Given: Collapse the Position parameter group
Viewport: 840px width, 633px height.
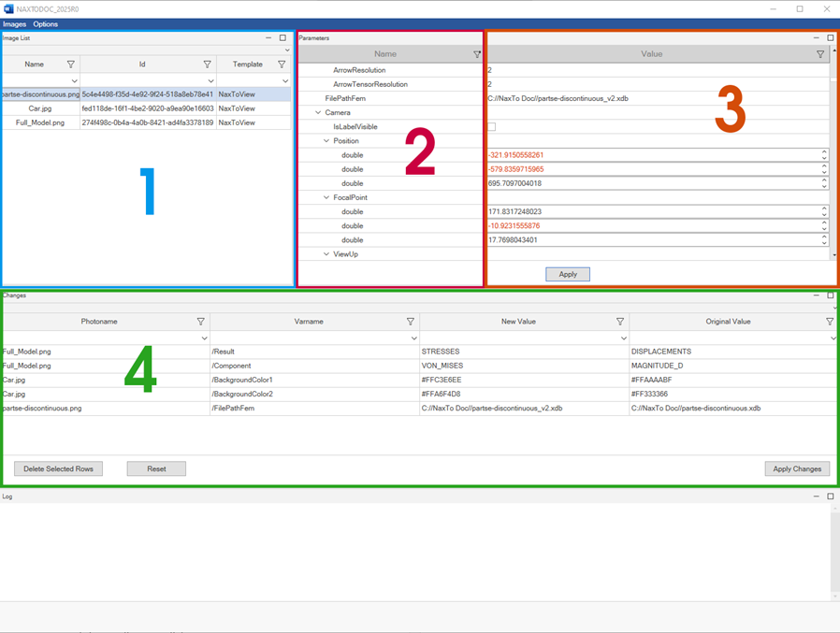Looking at the screenshot, I should [326, 141].
